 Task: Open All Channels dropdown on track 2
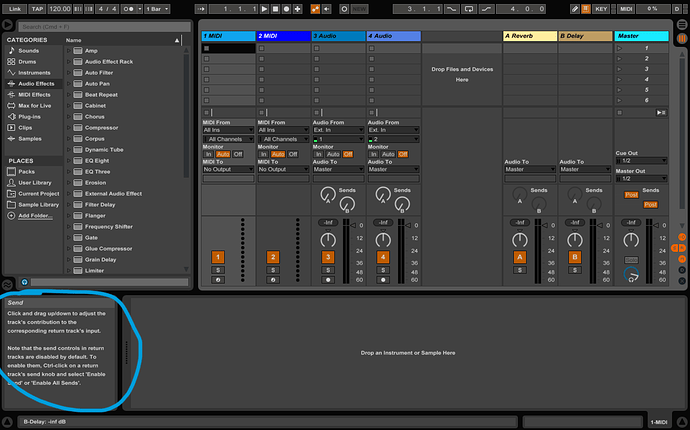click(x=283, y=139)
